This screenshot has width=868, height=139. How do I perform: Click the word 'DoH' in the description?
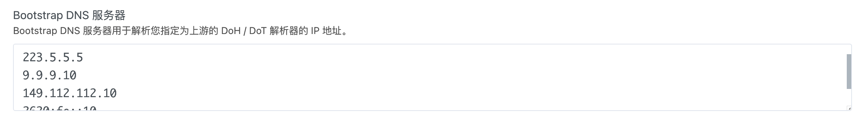coord(231,31)
